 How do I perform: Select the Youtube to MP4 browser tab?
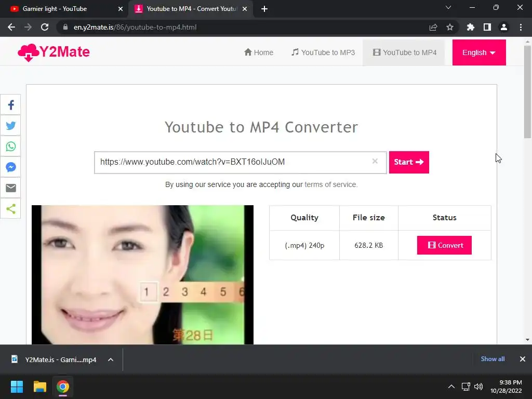click(x=190, y=9)
